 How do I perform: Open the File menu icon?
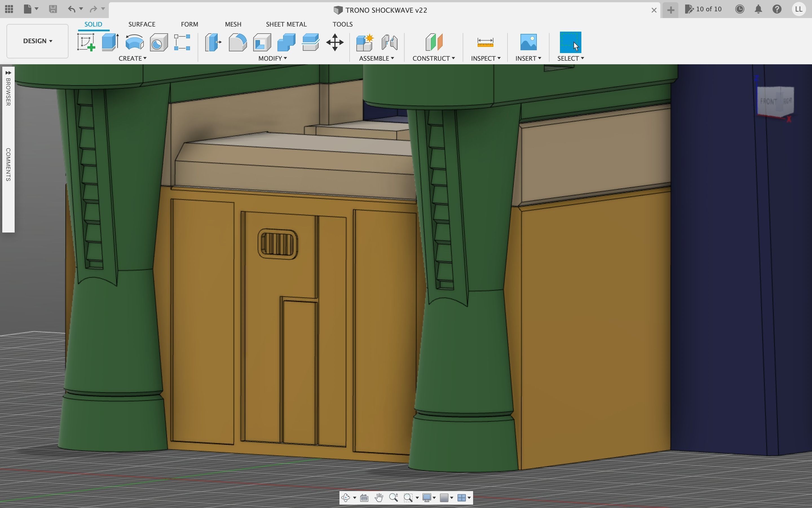coord(28,9)
